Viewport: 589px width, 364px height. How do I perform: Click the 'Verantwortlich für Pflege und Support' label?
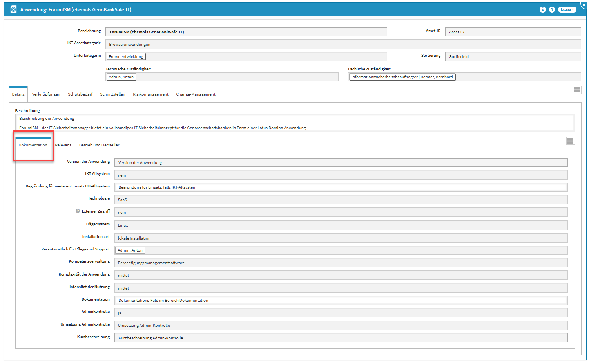(x=76, y=249)
